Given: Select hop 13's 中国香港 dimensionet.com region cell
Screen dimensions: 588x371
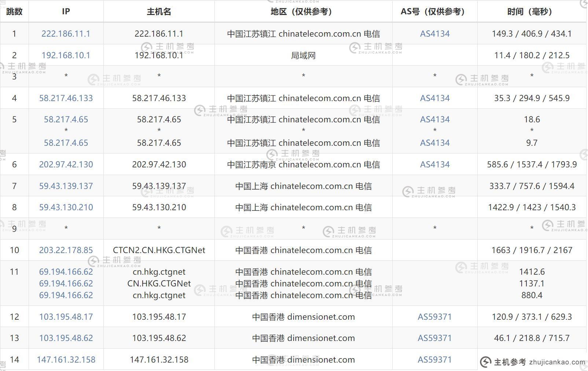Looking at the screenshot, I should pos(304,338).
